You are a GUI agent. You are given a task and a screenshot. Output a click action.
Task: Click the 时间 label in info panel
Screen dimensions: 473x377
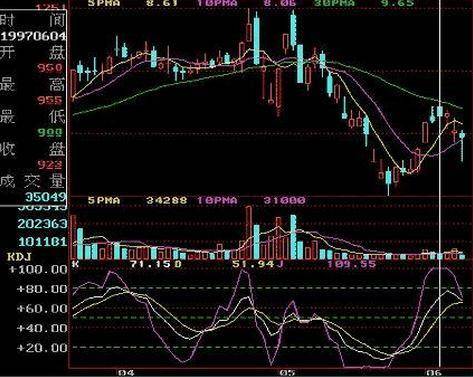coord(32,21)
